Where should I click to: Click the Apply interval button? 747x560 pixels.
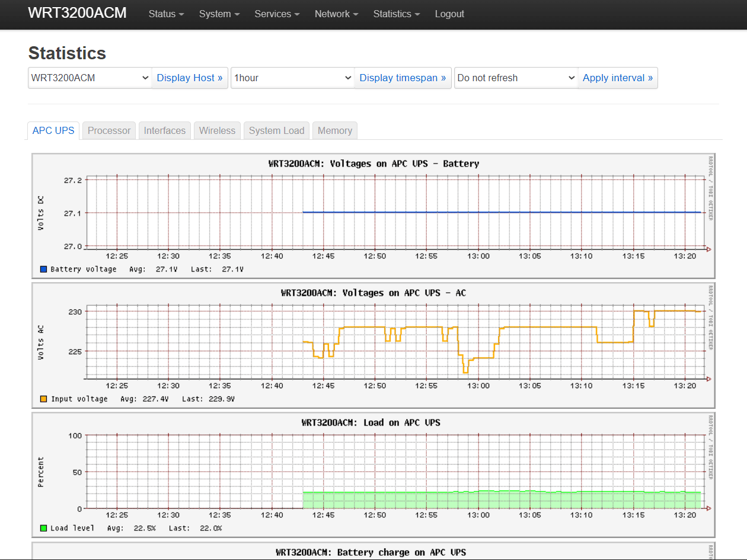click(618, 78)
